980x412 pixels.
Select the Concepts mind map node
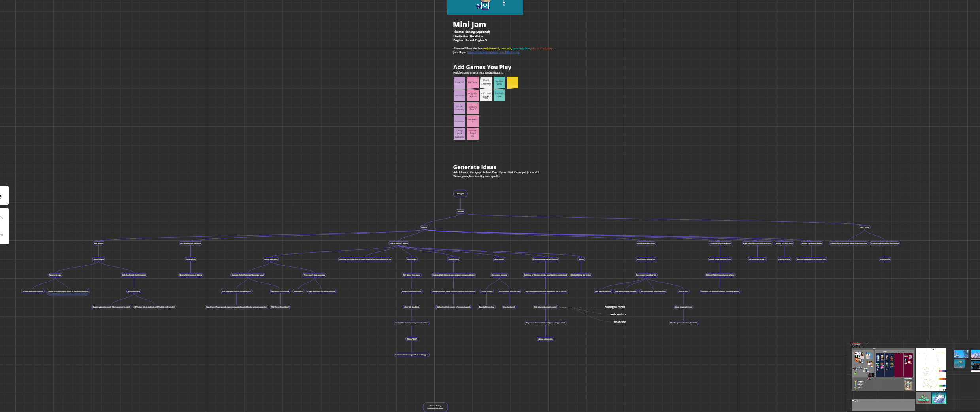[460, 212]
